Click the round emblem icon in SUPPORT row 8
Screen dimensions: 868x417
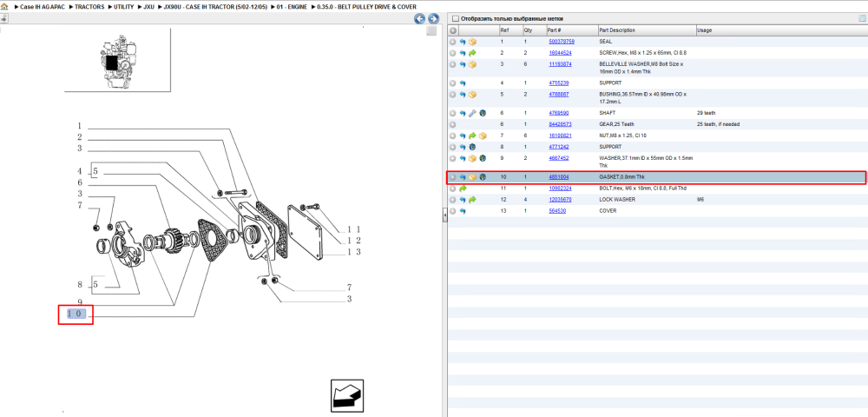[472, 147]
